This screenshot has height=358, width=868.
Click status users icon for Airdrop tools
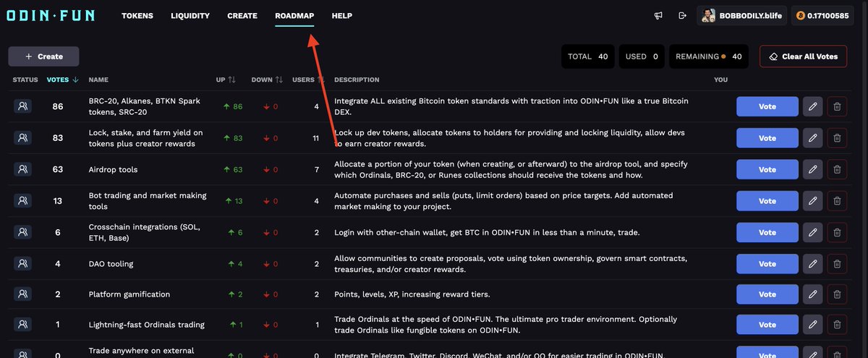pos(23,169)
